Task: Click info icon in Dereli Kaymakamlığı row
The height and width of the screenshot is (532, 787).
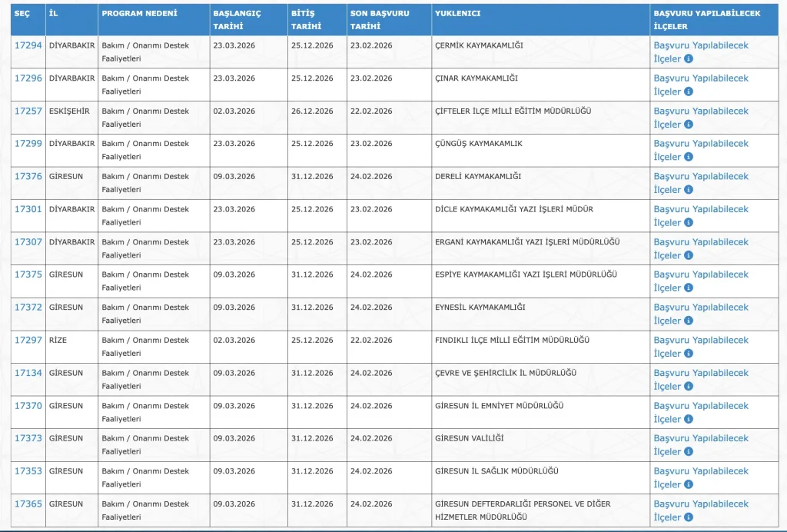Action: 689,189
